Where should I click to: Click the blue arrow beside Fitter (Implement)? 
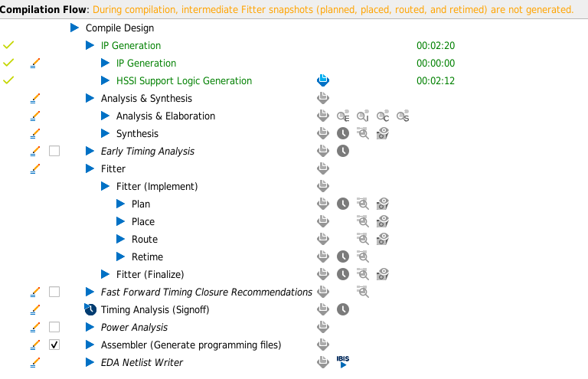106,186
